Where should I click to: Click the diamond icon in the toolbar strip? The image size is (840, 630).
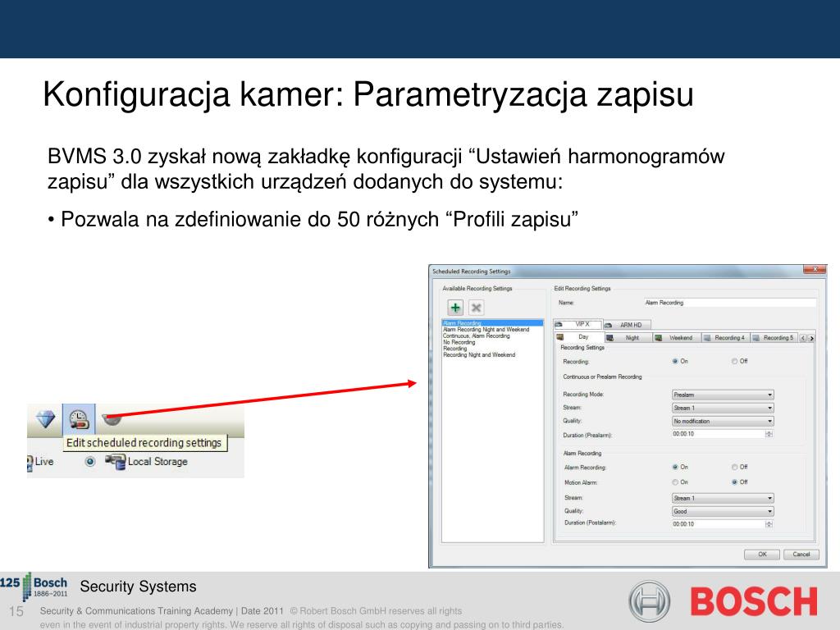pos(45,418)
